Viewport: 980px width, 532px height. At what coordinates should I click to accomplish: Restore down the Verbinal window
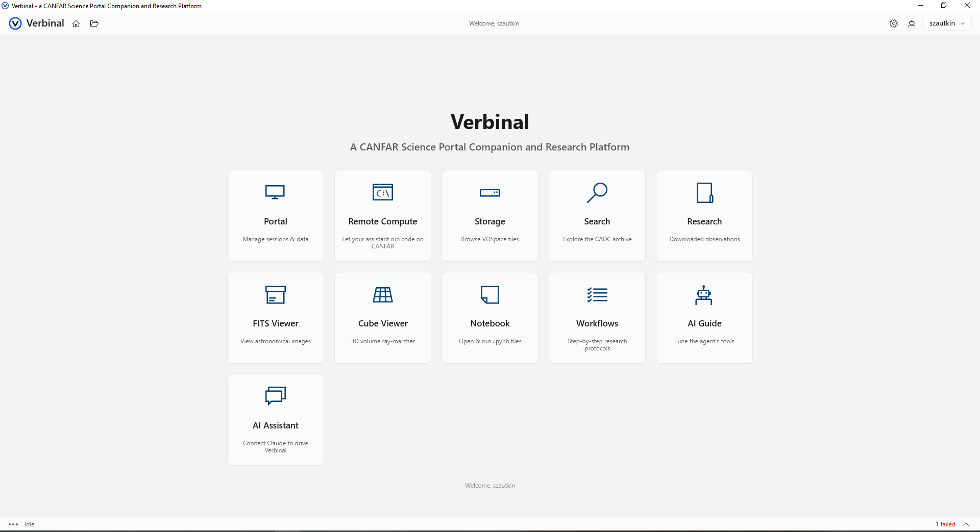click(944, 6)
